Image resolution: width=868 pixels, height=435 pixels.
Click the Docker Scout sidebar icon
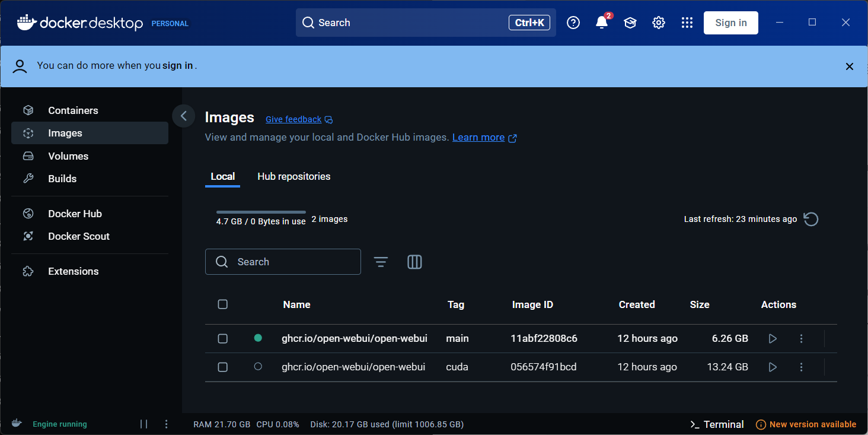[28, 236]
